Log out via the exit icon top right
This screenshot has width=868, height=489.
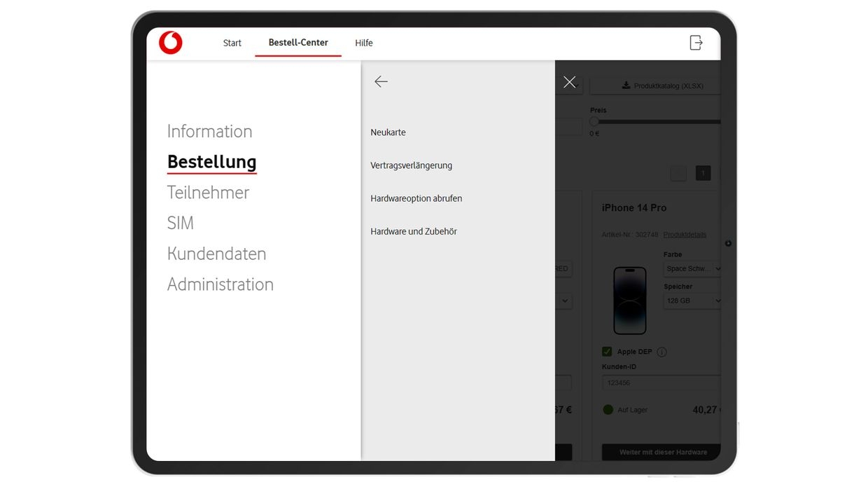coord(696,42)
